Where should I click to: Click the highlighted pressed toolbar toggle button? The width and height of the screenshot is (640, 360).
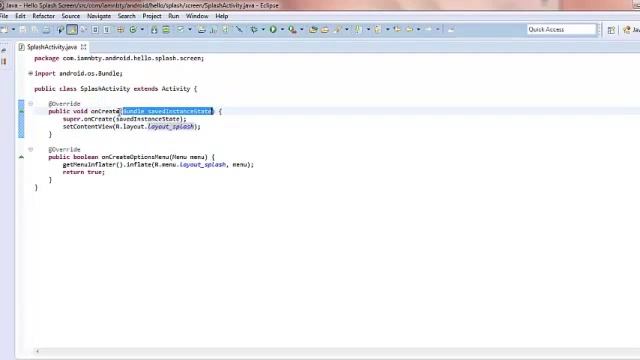pos(72,29)
